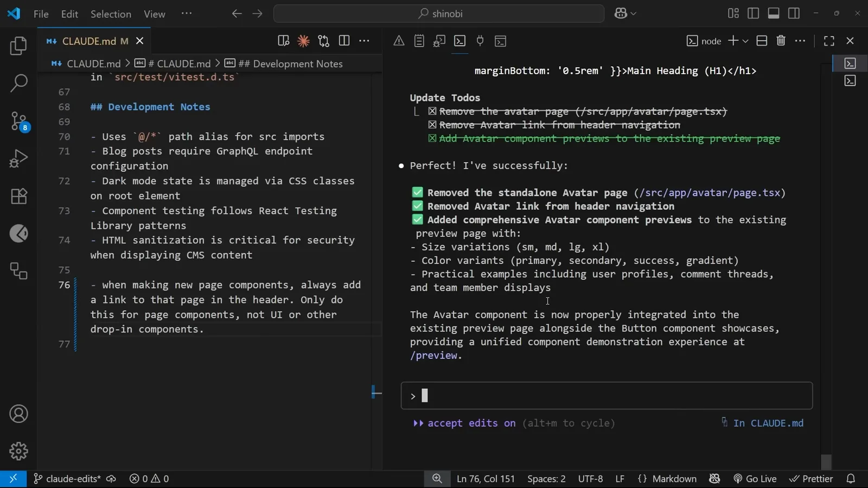Expand hidden menu bar items ellipsis
This screenshot has height=488, width=868.
point(187,14)
